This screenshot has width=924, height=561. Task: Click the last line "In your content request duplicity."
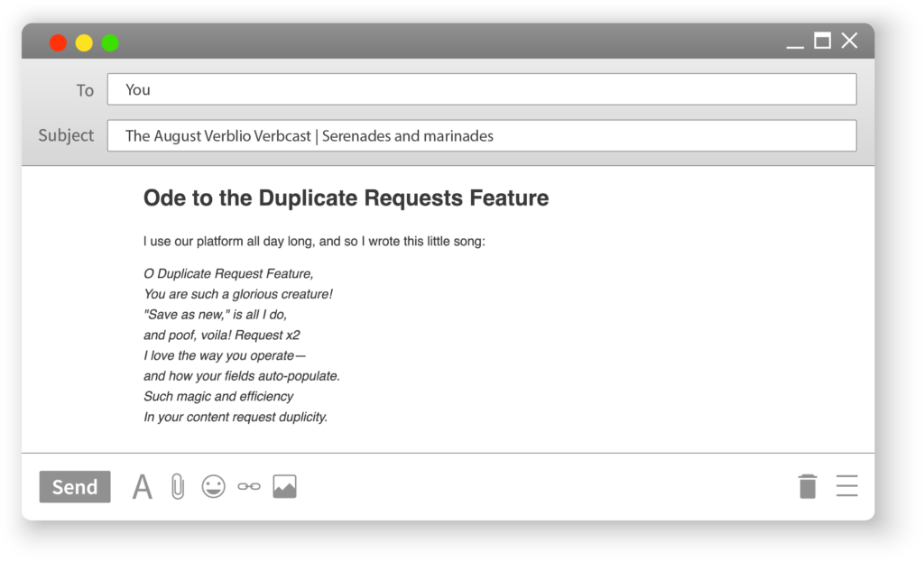pos(236,417)
